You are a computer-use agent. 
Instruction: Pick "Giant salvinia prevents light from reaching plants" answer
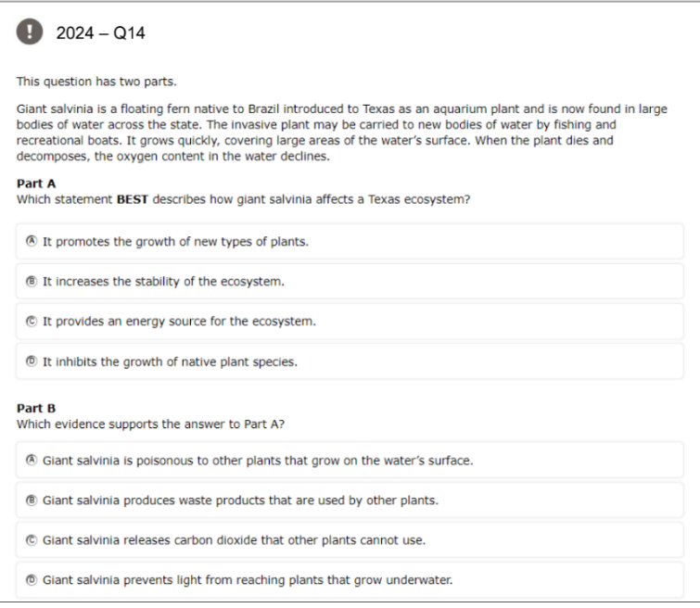[x=350, y=580]
